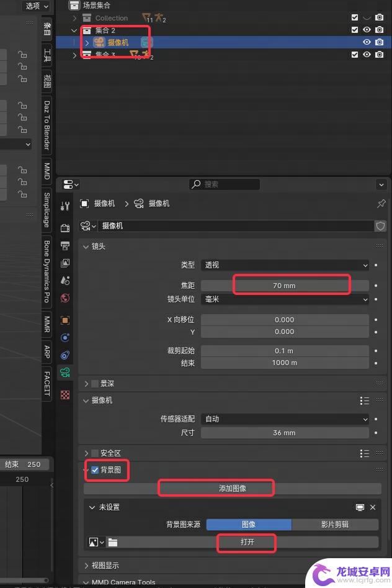Open safe area presets in 安全区 panel
The height and width of the screenshot is (588, 392).
[x=364, y=453]
